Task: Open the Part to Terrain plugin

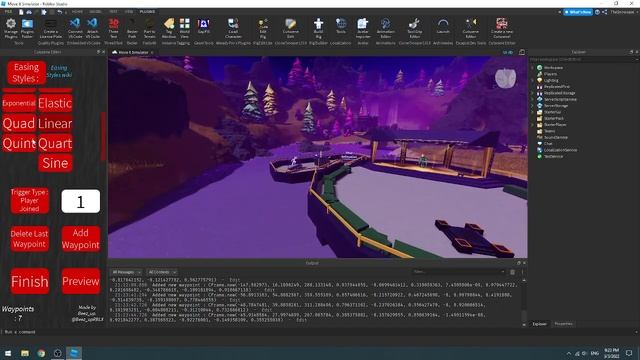Action: (x=149, y=28)
